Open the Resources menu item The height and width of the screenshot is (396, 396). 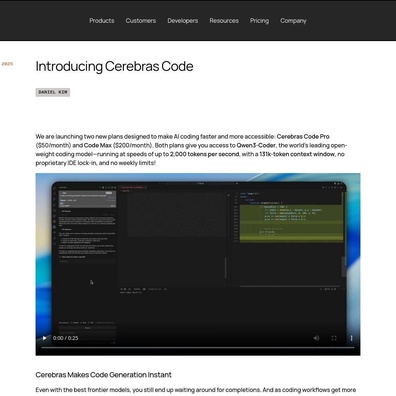pos(224,21)
